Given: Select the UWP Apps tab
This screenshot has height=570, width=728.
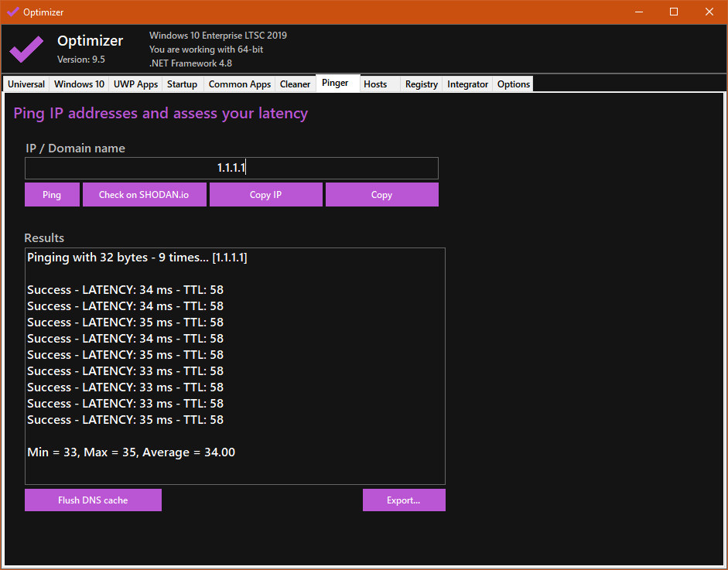Looking at the screenshot, I should pyautogui.click(x=135, y=84).
